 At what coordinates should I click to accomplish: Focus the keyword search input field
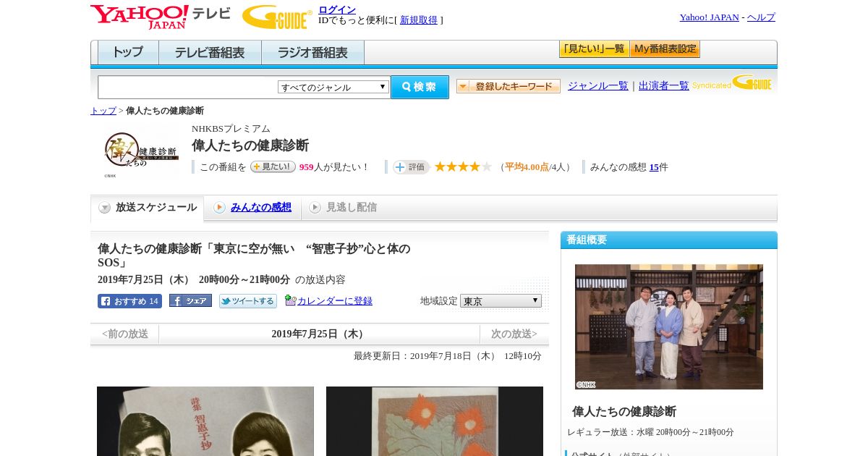pos(188,87)
